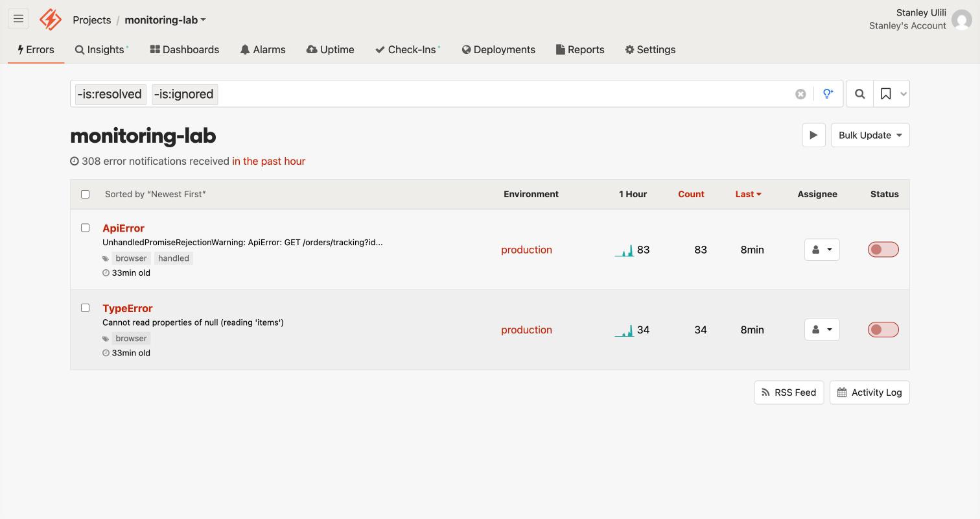The width and height of the screenshot is (980, 519).
Task: Click the -is:ignored search filter token
Action: [185, 94]
